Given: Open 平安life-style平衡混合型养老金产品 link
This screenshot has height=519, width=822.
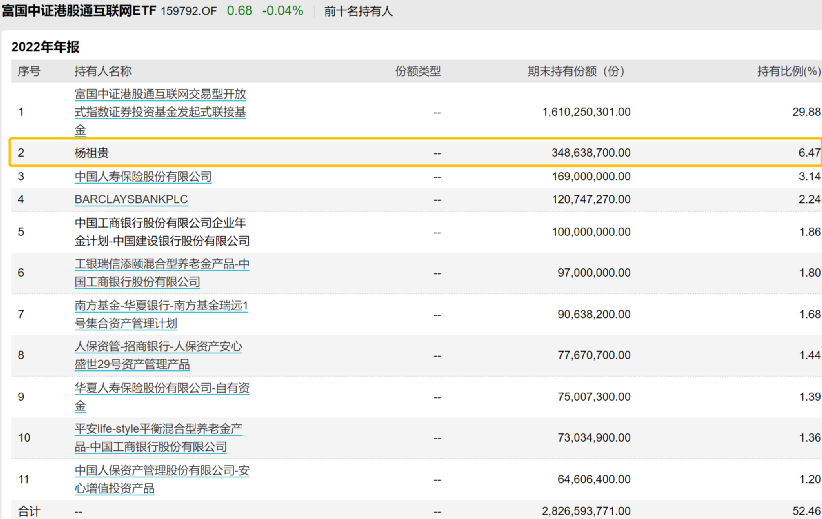Looking at the screenshot, I should [x=158, y=438].
